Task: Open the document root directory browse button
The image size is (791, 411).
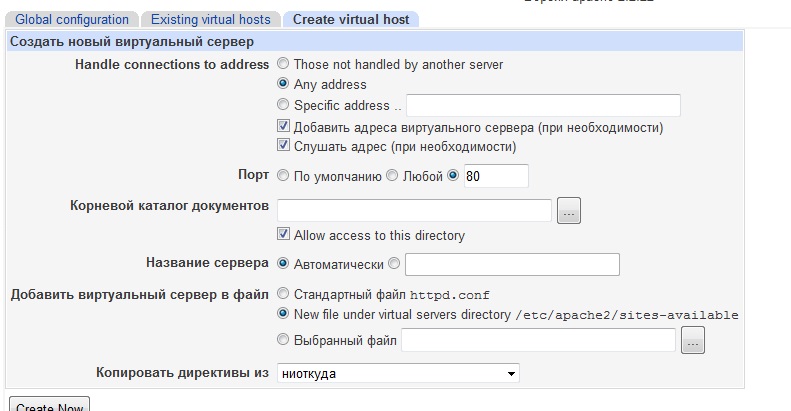Action: pyautogui.click(x=569, y=210)
